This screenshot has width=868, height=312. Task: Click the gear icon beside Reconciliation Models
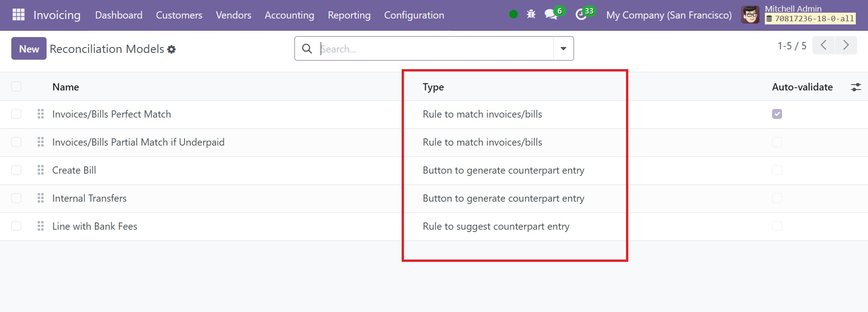pos(171,49)
